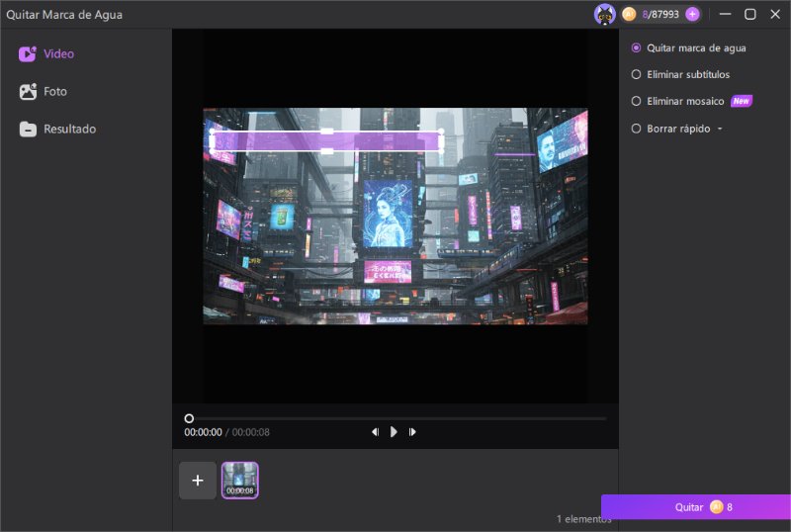Select the 00:00:08 video thumbnail

tap(240, 481)
